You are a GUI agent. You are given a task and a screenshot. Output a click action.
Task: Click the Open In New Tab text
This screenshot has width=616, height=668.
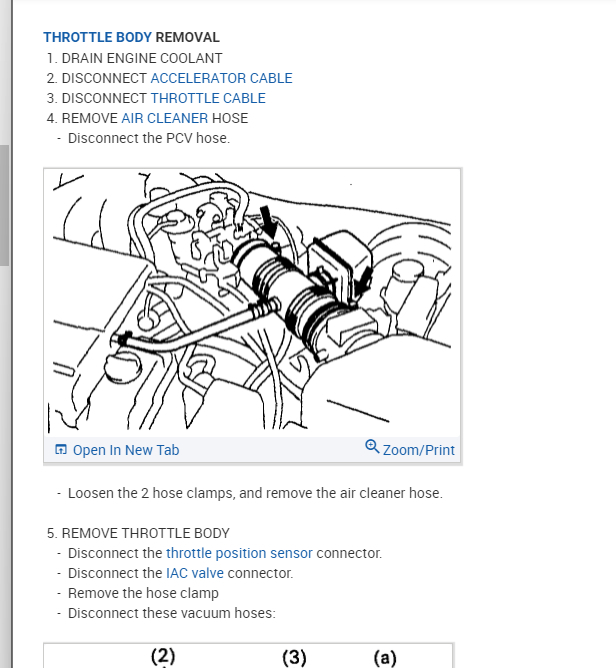tap(126, 450)
